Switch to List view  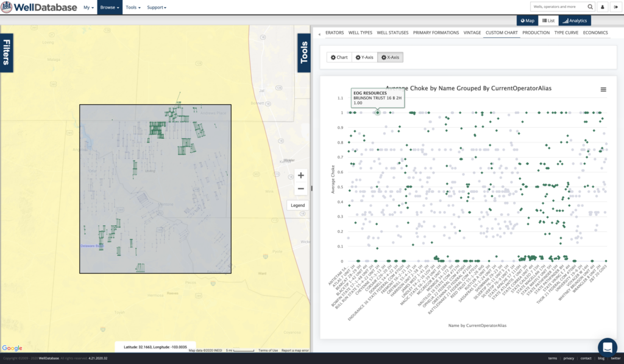[x=548, y=21]
